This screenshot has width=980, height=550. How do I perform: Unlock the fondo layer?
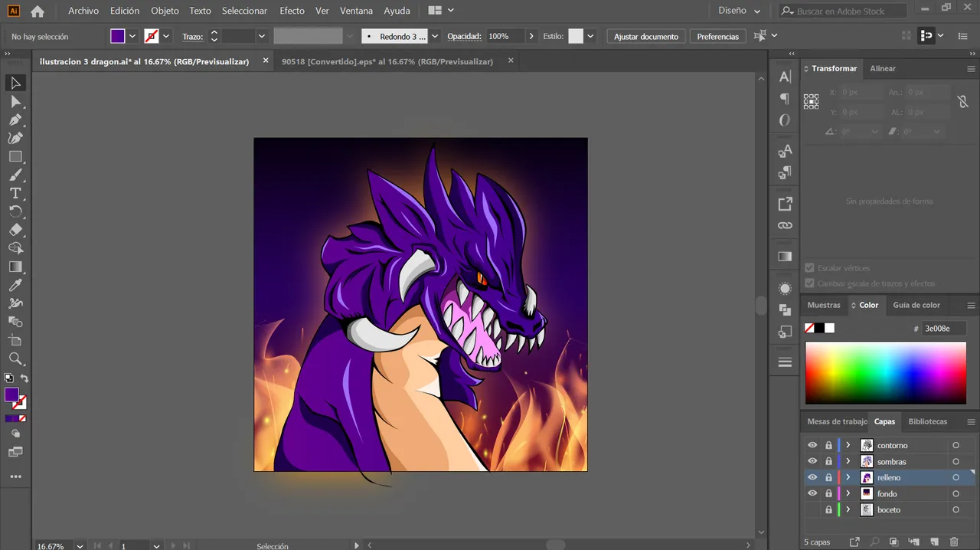(x=828, y=493)
